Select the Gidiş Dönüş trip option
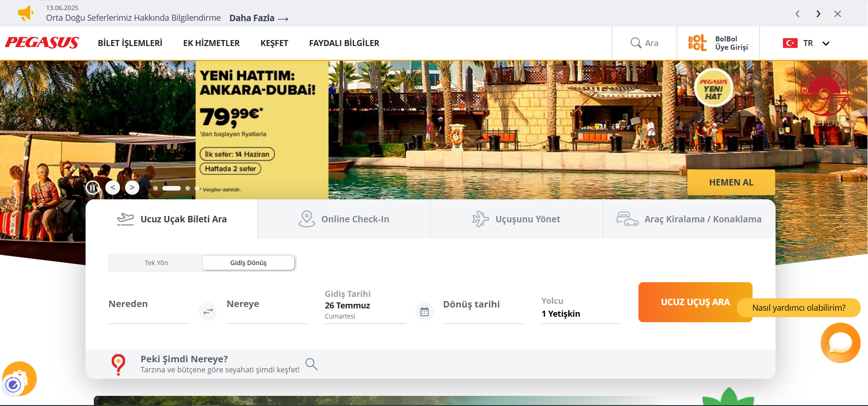Viewport: 868px width, 406px height. pyautogui.click(x=248, y=263)
